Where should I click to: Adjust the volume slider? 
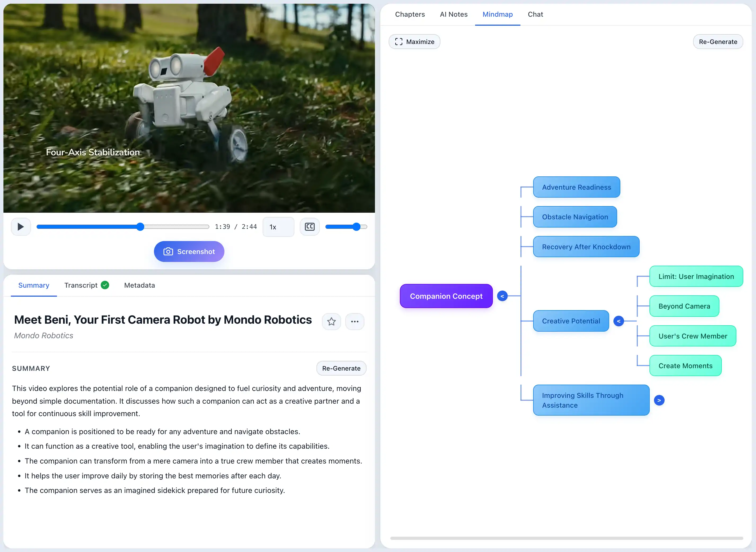[346, 227]
